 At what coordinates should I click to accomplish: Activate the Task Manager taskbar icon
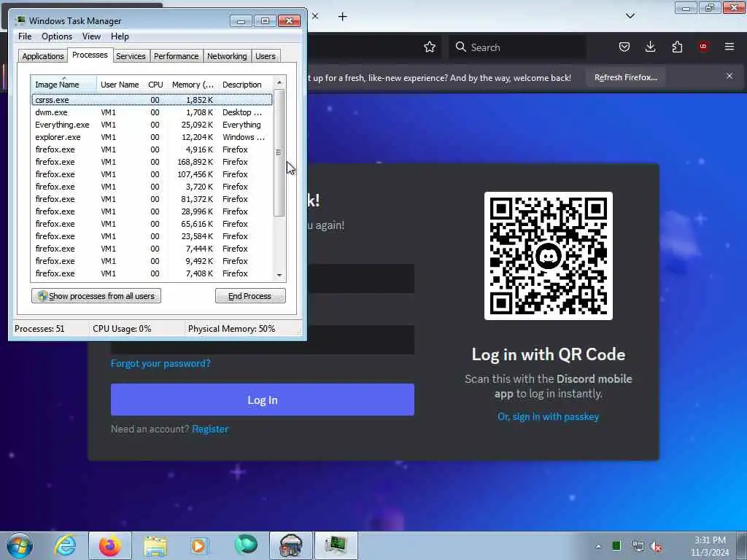pyautogui.click(x=336, y=545)
